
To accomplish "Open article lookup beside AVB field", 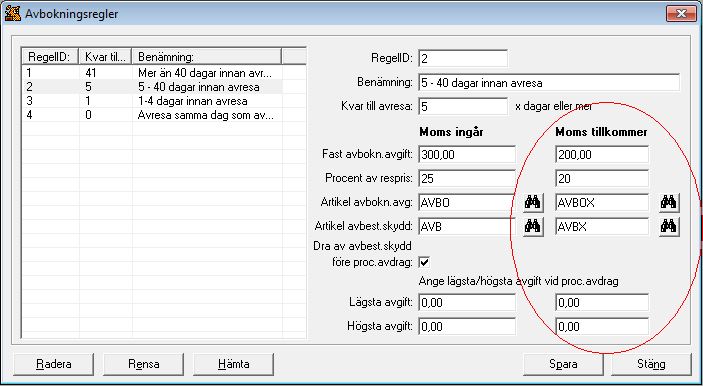I will 534,227.
